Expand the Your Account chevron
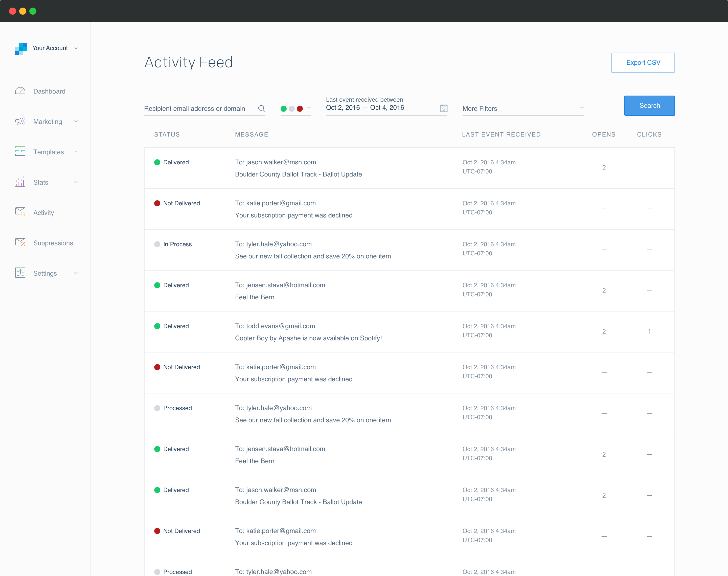Screen dimensions: 728x576 (x=76, y=49)
